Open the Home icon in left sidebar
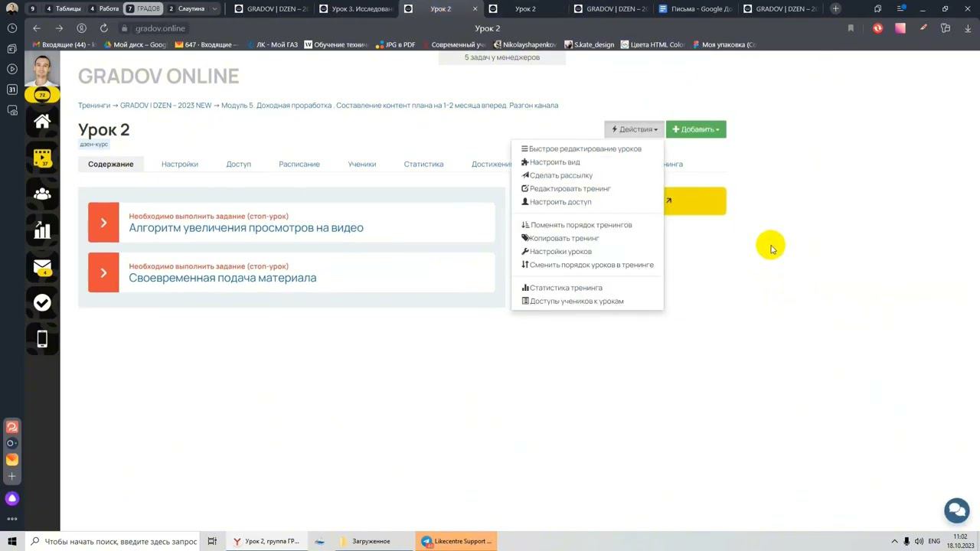The width and height of the screenshot is (980, 551). point(42,122)
